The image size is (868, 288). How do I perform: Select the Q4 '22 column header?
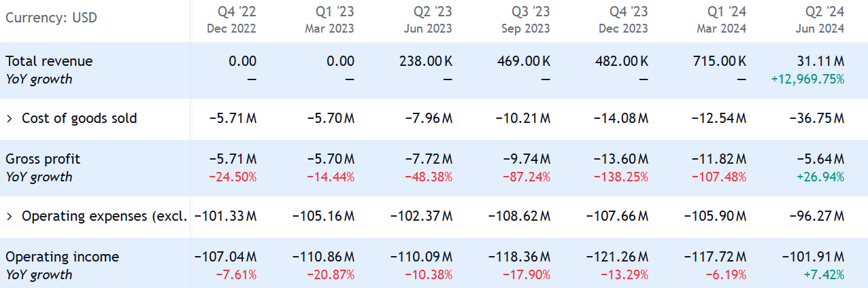(231, 20)
